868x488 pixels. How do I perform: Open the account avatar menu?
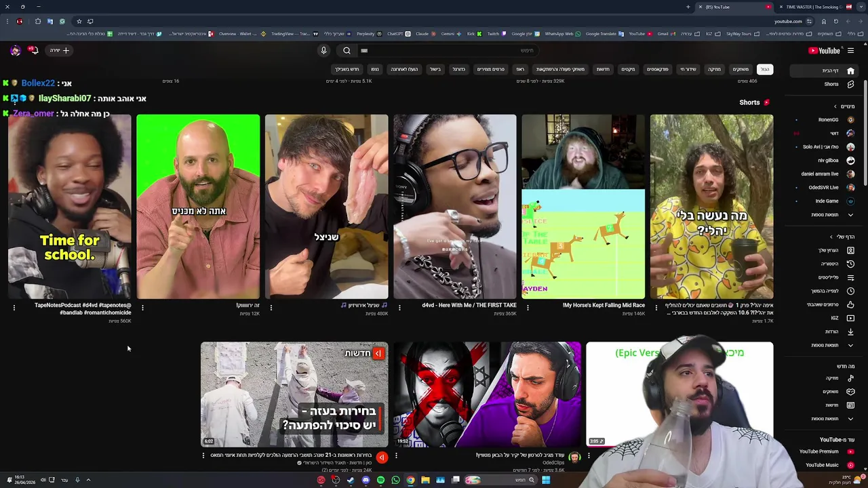15,50
